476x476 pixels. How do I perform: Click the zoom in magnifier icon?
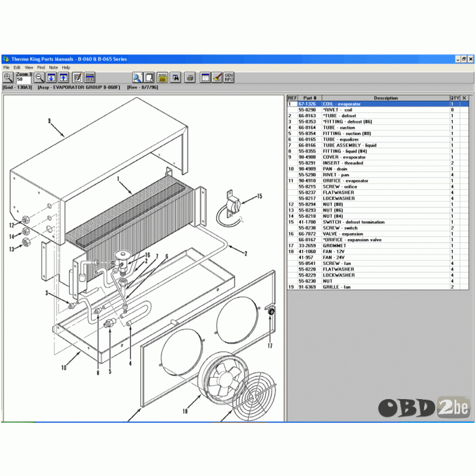[x=8, y=78]
